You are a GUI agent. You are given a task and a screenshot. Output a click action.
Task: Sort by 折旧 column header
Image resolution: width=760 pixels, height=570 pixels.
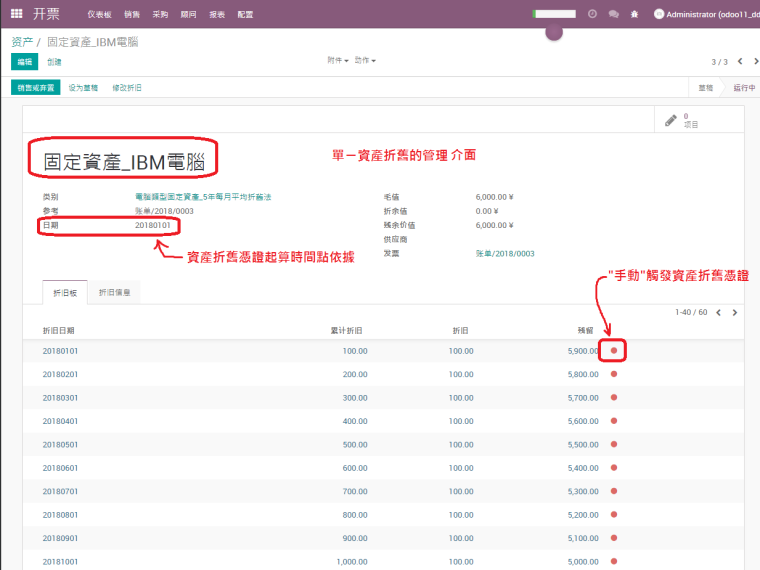coord(460,331)
